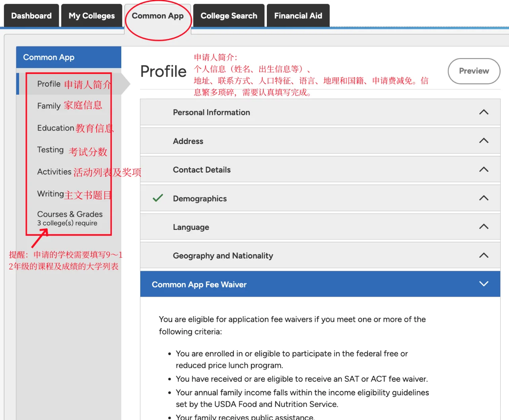Collapse the Language section
This screenshot has width=509, height=420.
(x=484, y=226)
